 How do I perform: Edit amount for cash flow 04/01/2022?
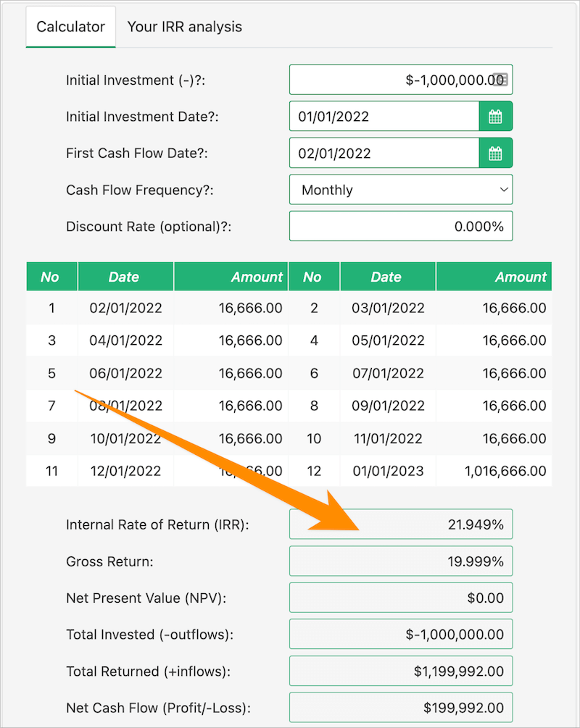click(231, 340)
